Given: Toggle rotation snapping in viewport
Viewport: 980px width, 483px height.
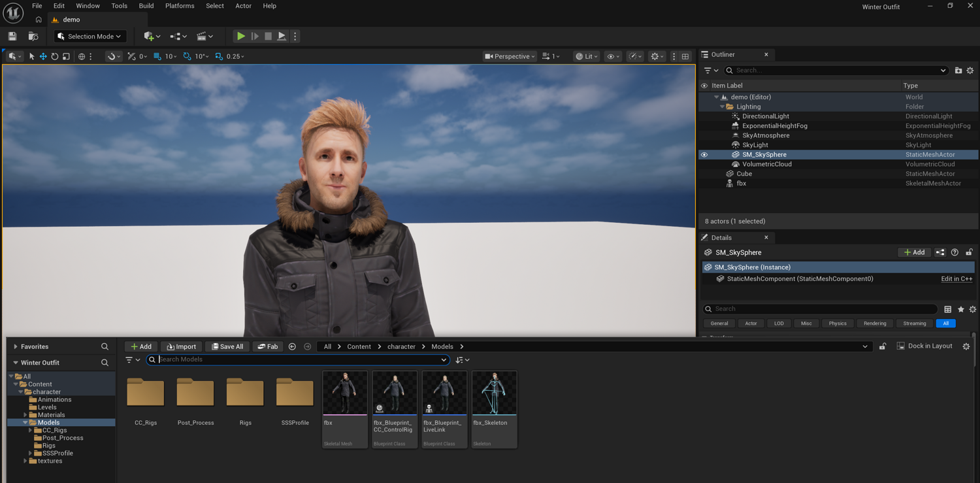Looking at the screenshot, I should click(188, 57).
